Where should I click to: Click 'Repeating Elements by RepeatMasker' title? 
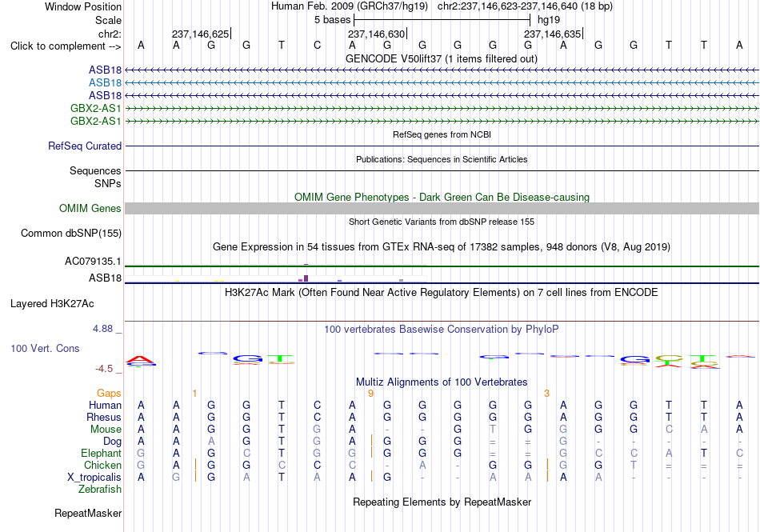pyautogui.click(x=442, y=502)
